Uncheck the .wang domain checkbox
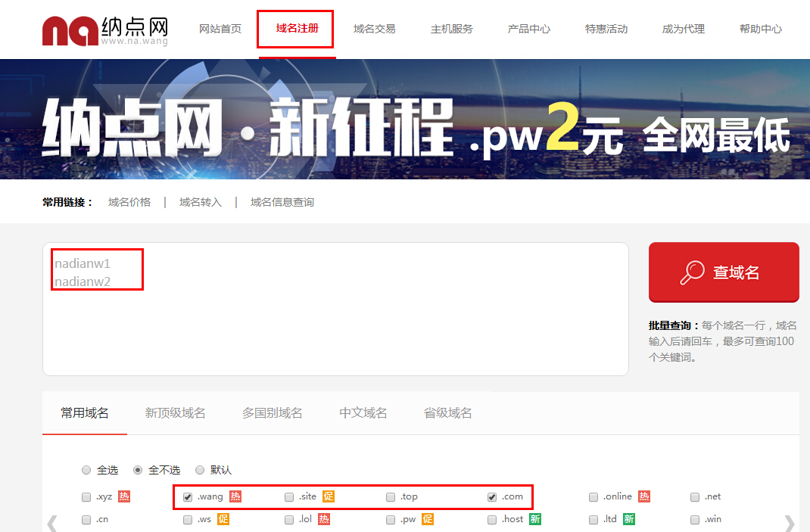810x532 pixels. (x=188, y=497)
